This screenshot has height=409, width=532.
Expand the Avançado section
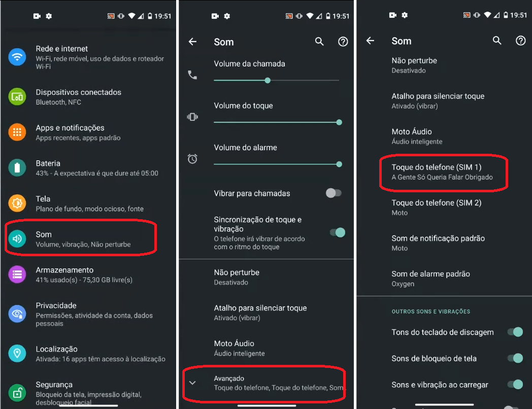[264, 383]
